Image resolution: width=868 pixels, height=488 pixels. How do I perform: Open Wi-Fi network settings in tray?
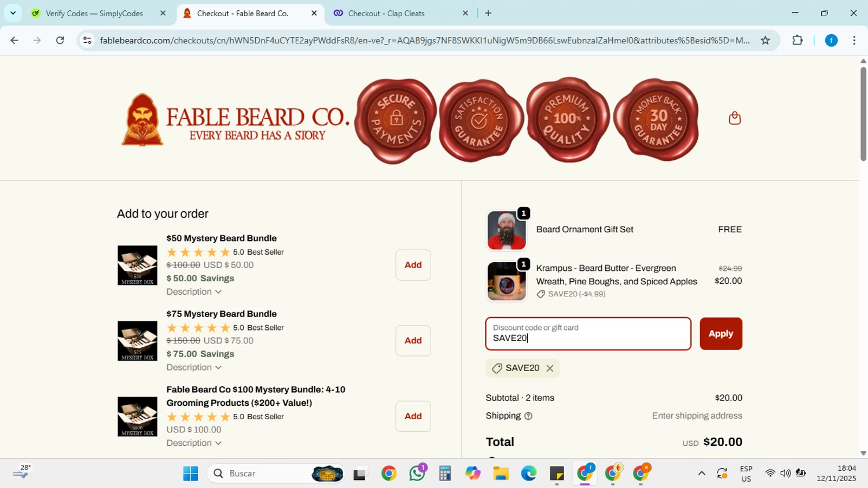(x=770, y=474)
